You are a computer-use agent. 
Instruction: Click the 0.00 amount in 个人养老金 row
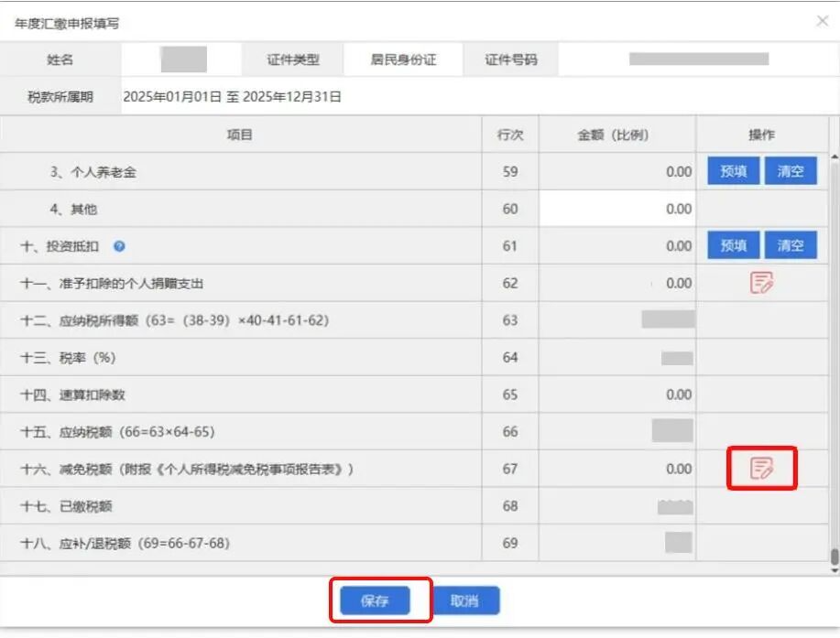(x=678, y=172)
